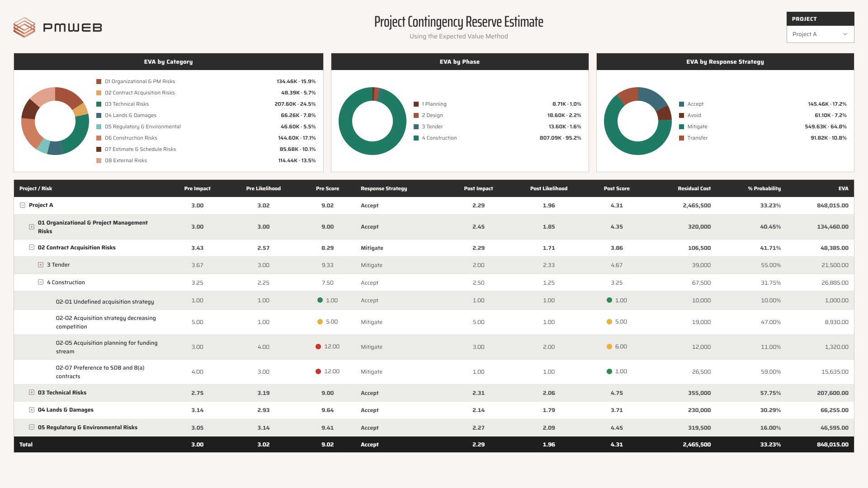Click the 07 Estimate & Schedule Risks legend swatch
This screenshot has width=868, height=488.
pyautogui.click(x=99, y=150)
